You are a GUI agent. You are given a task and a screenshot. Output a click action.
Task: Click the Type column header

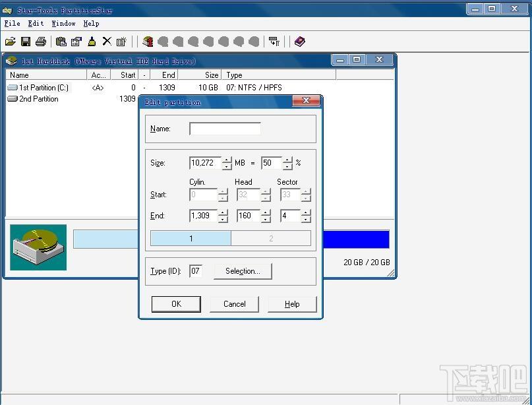(x=279, y=75)
